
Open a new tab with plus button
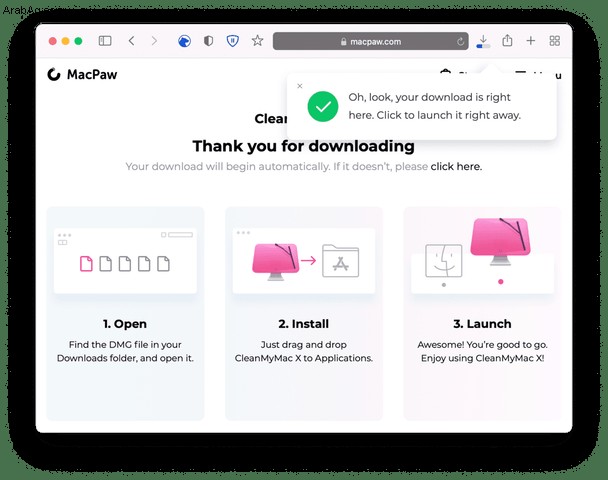[x=530, y=41]
